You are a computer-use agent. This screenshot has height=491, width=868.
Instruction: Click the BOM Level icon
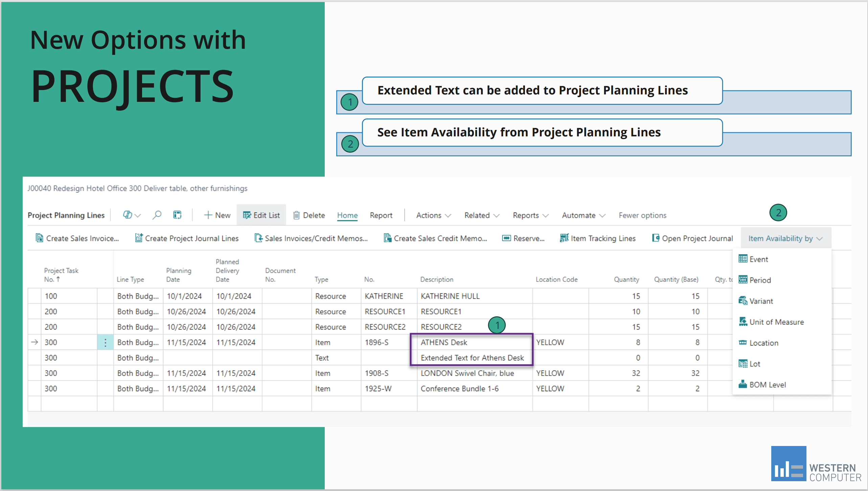click(x=743, y=384)
